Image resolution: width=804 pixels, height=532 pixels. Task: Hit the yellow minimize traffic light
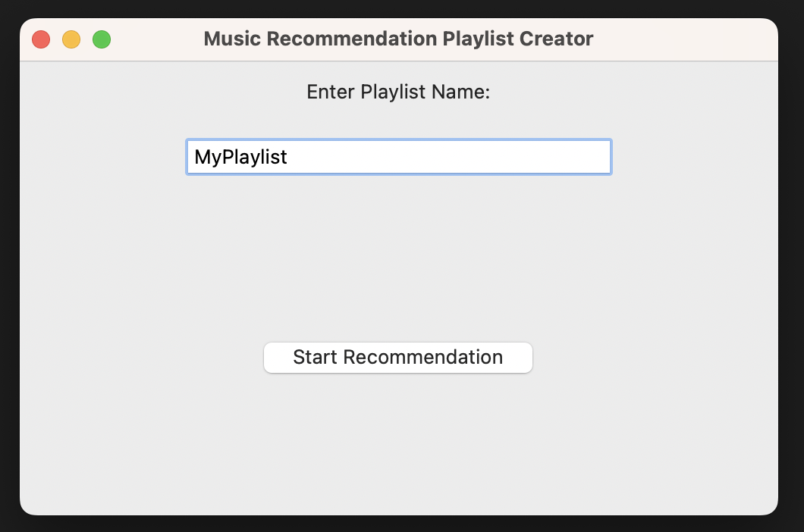coord(71,39)
